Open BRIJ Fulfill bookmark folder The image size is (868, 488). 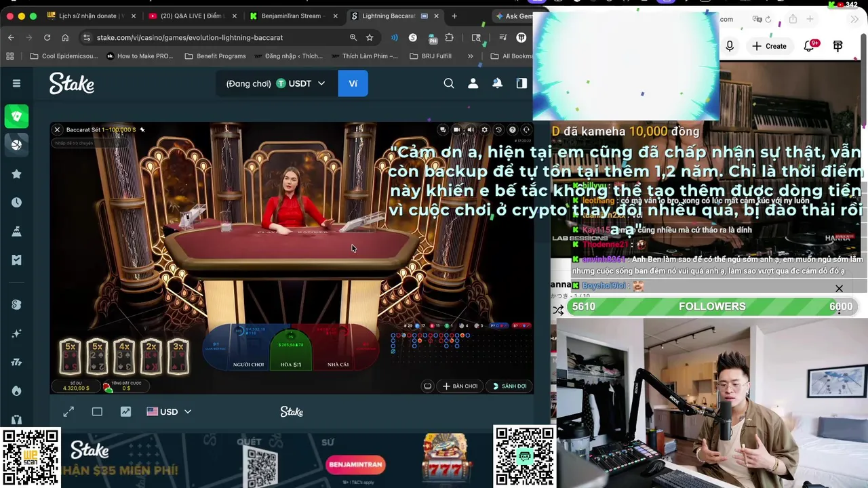click(x=431, y=56)
